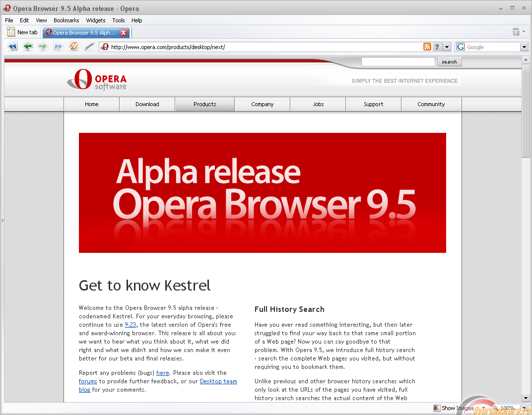Click the site search button
The width and height of the screenshot is (532, 415).
449,62
